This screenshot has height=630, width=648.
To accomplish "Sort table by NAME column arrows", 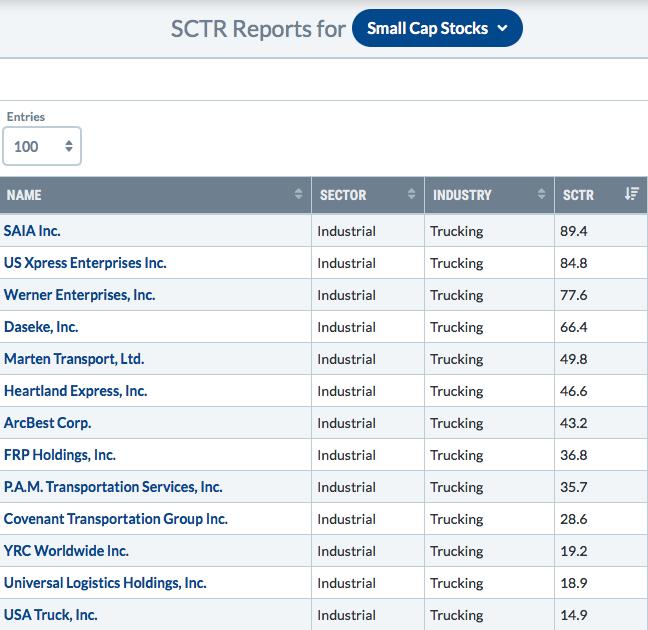I will tap(298, 193).
